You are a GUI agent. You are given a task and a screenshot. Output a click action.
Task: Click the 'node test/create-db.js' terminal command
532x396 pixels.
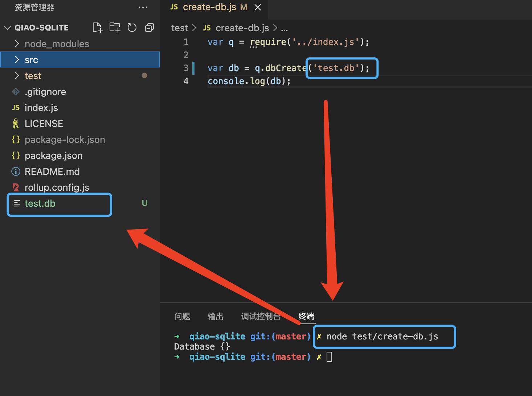pos(382,337)
